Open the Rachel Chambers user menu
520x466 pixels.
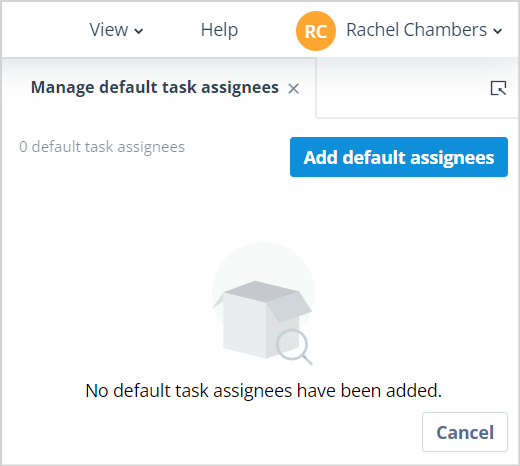(424, 30)
